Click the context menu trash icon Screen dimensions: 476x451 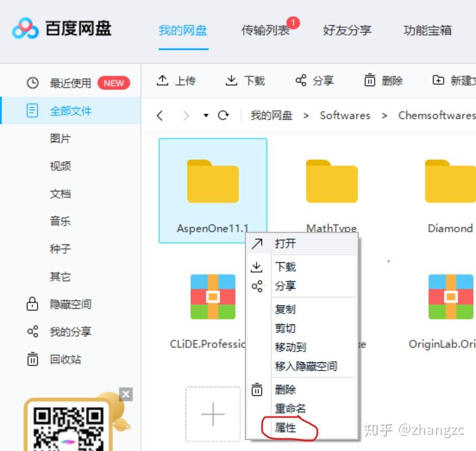(257, 389)
